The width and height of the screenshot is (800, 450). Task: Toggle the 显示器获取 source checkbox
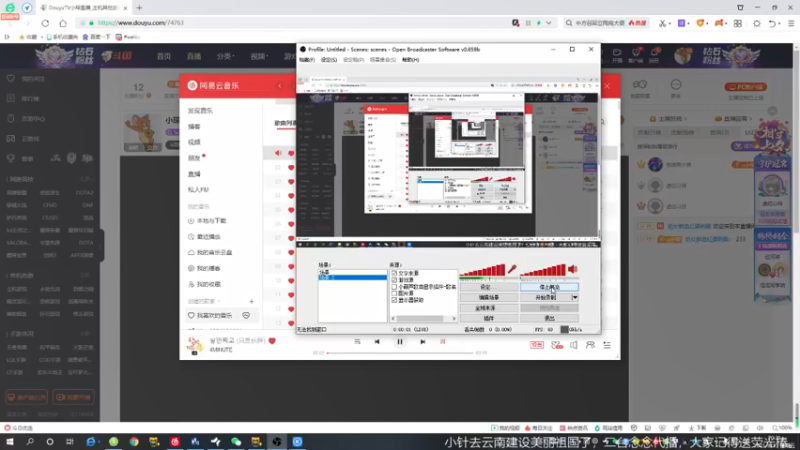pos(394,300)
